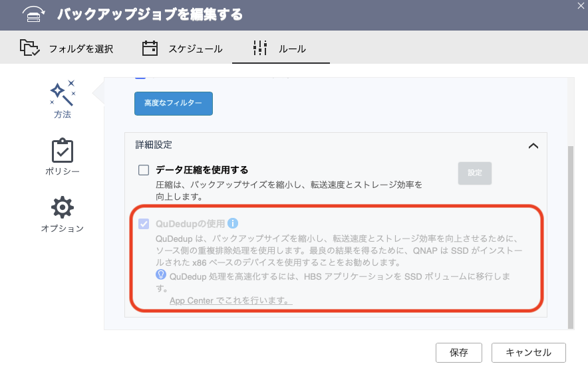
Task: Click the 詳細設定 heading text
Action: pos(154,145)
